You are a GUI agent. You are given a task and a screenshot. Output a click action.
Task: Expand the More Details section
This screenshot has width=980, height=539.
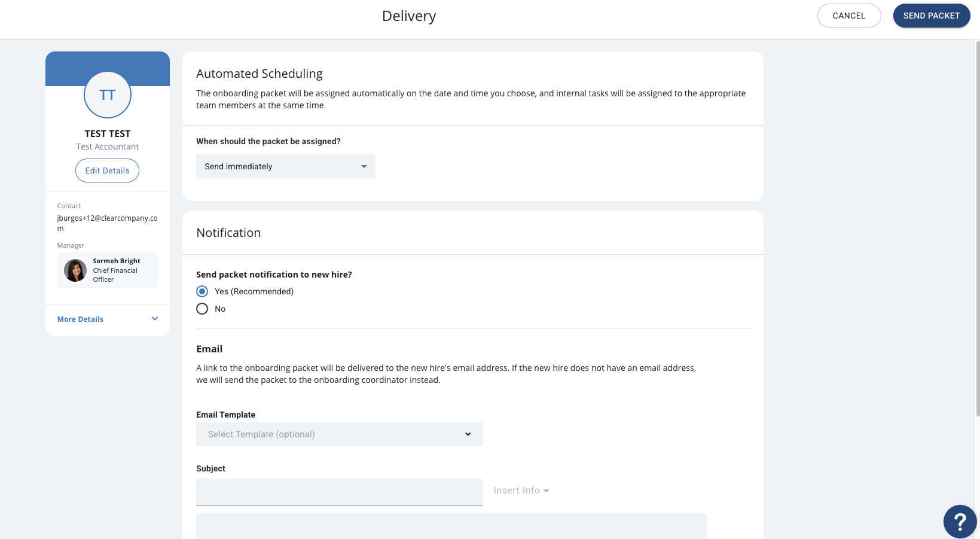click(x=108, y=319)
